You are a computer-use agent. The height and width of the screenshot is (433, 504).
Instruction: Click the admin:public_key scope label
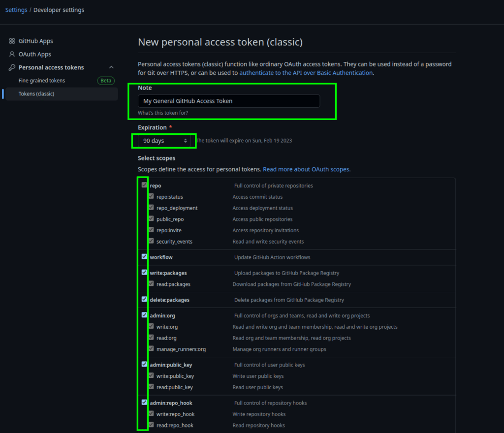pos(171,365)
